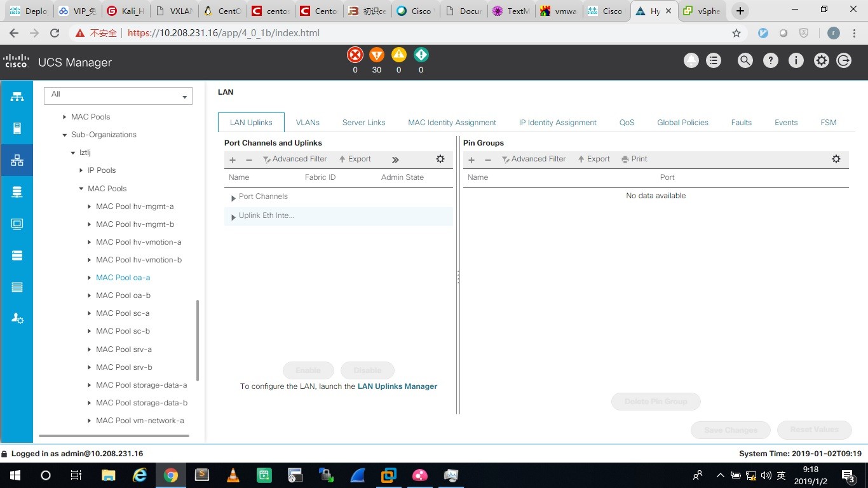Switch to the Events tab
This screenshot has height=488, width=868.
[786, 123]
